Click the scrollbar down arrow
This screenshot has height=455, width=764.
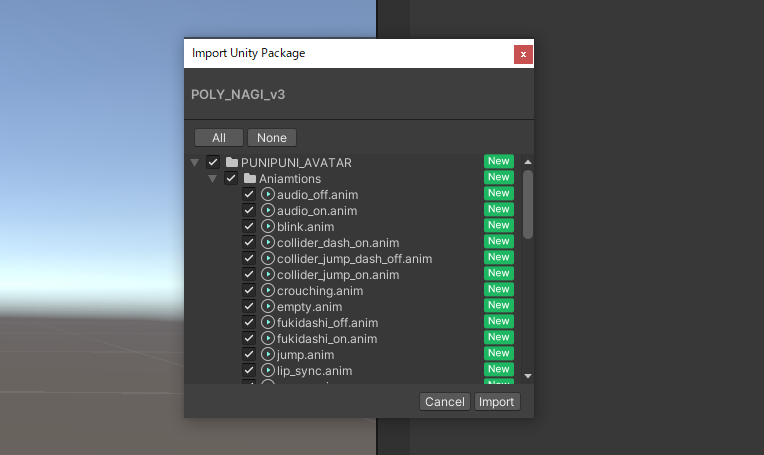coord(528,376)
